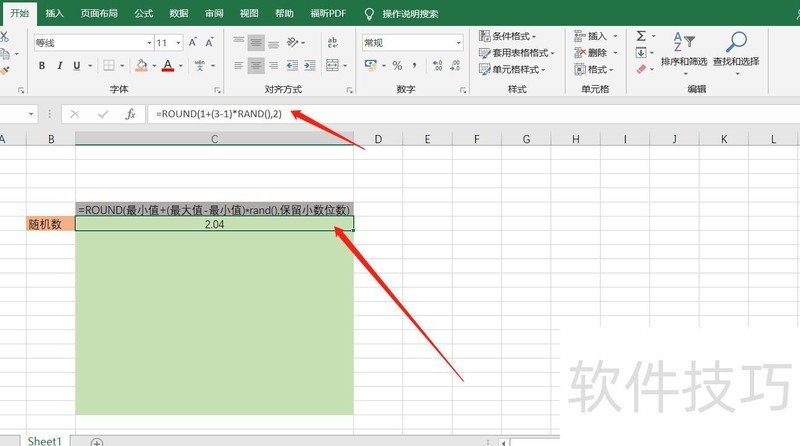Click accounting number format icon
This screenshot has height=446, width=800.
point(370,65)
